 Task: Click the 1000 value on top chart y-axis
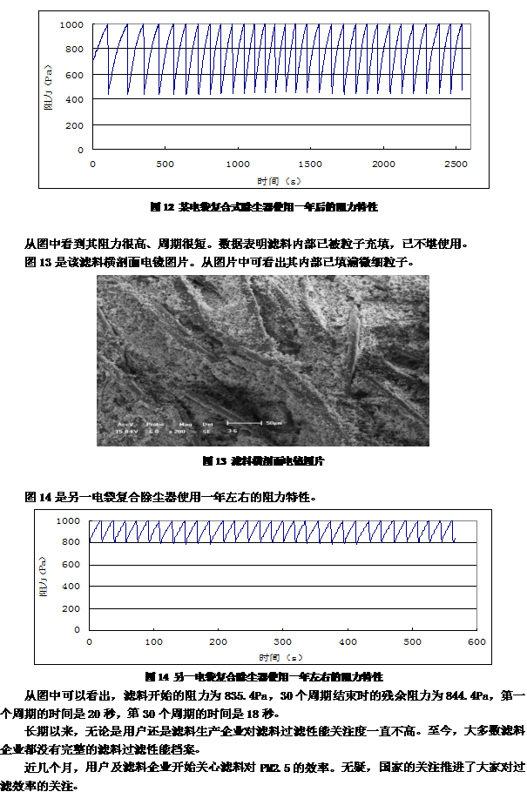(x=72, y=24)
